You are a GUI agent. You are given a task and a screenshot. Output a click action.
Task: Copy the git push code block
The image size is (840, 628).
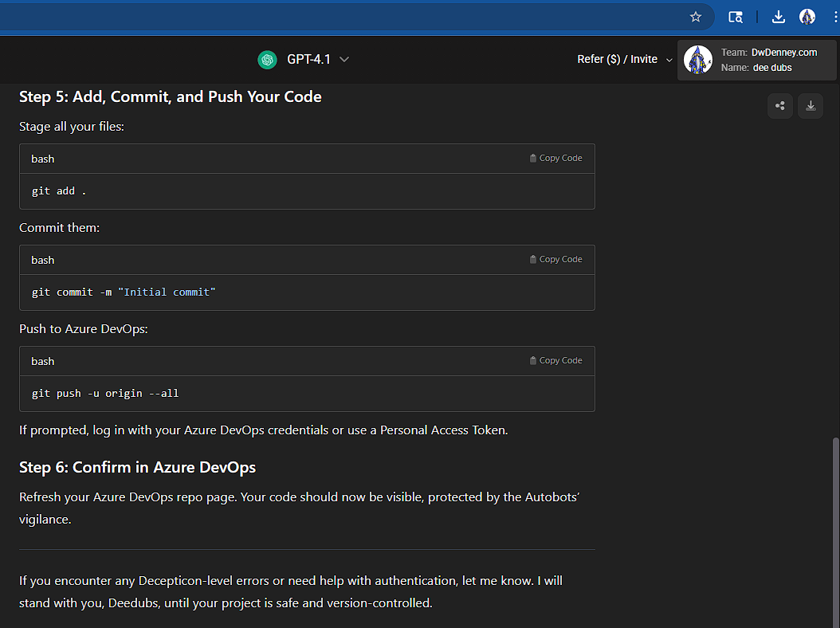556,360
